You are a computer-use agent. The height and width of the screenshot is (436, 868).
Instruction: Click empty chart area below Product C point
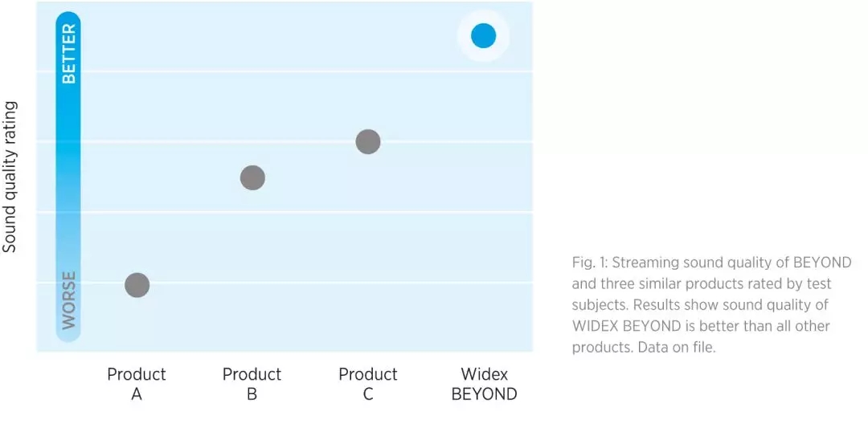coord(367,241)
